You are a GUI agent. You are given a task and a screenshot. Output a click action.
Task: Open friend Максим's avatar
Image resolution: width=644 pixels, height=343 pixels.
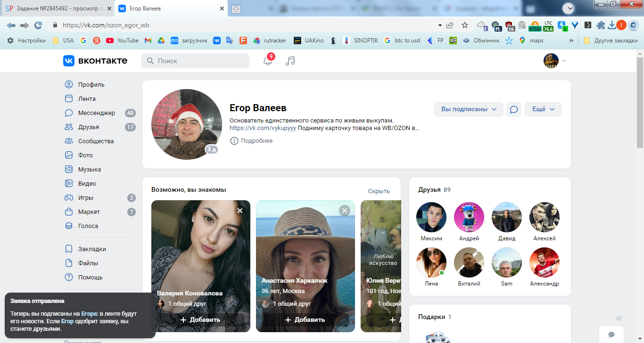click(431, 217)
